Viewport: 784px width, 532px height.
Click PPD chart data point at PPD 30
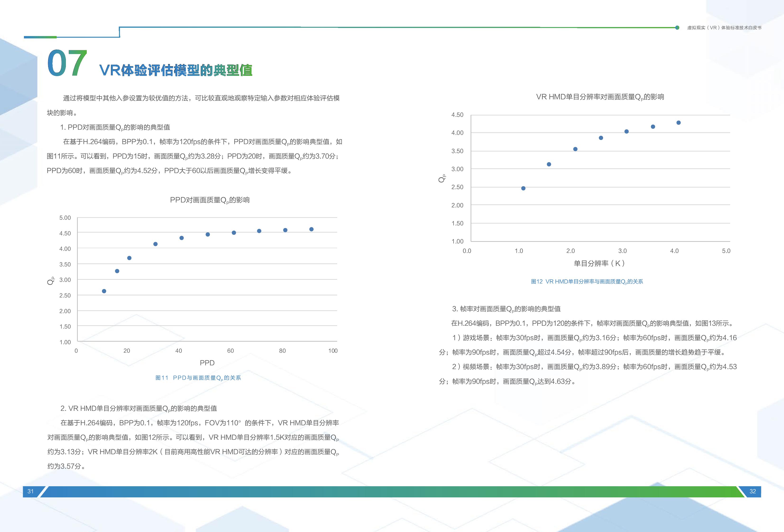[156, 244]
